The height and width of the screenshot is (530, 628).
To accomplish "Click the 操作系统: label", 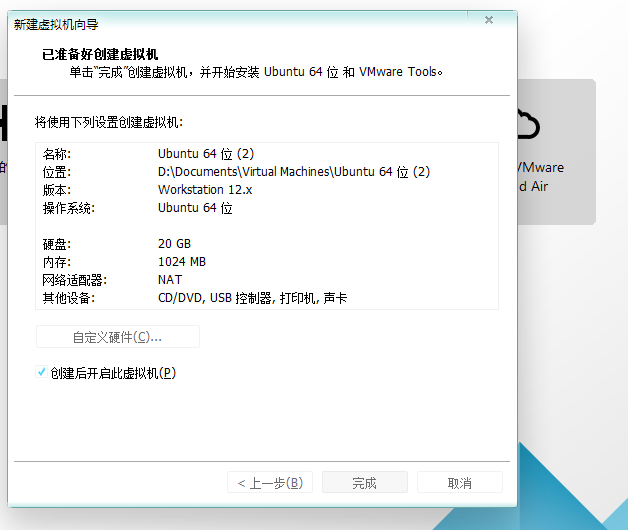I will tap(68, 208).
